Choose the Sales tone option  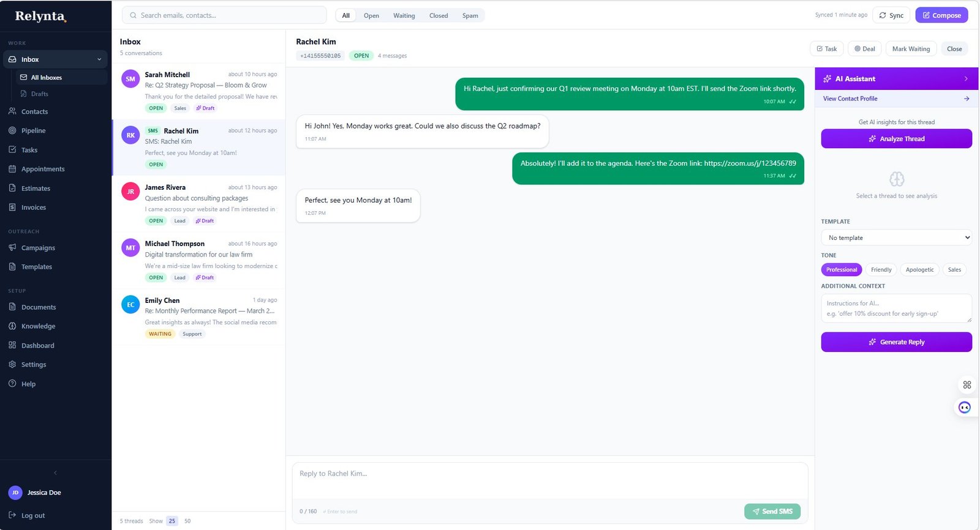coord(954,270)
